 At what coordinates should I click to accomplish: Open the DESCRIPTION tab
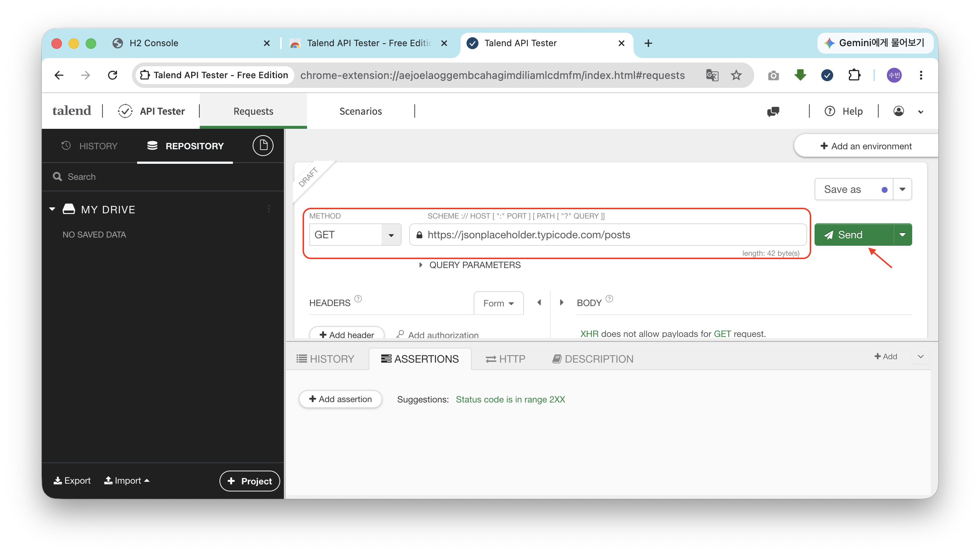click(593, 359)
